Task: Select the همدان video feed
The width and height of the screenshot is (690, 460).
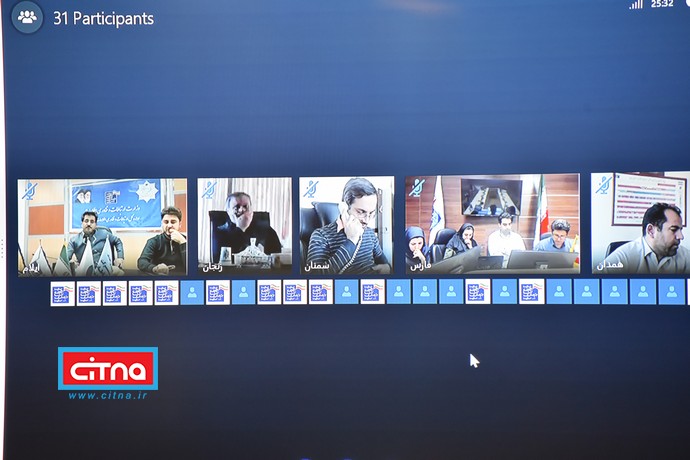Action: point(640,227)
